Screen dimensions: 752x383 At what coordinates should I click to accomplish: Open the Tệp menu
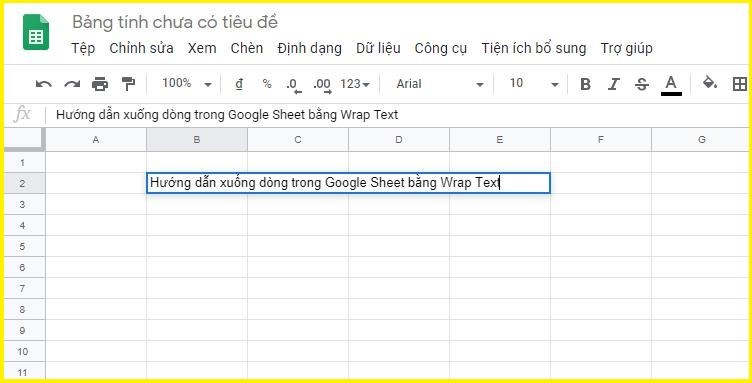(x=83, y=48)
